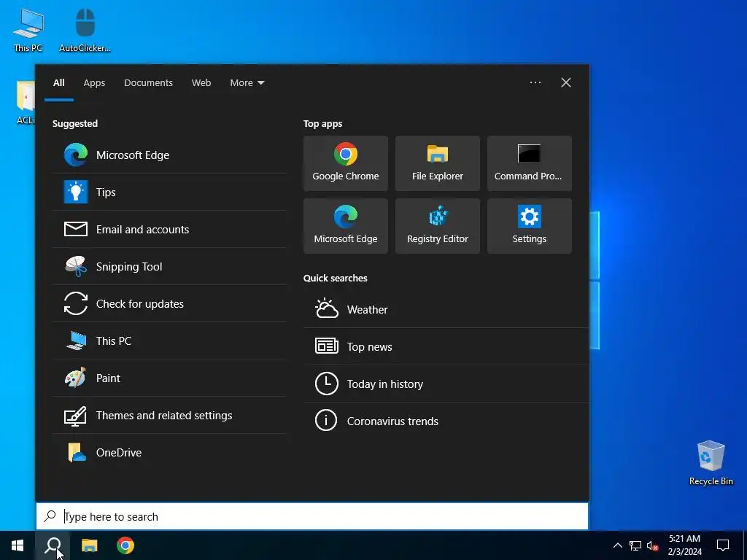Switch to the Apps tab
This screenshot has height=560, width=747.
coord(94,83)
